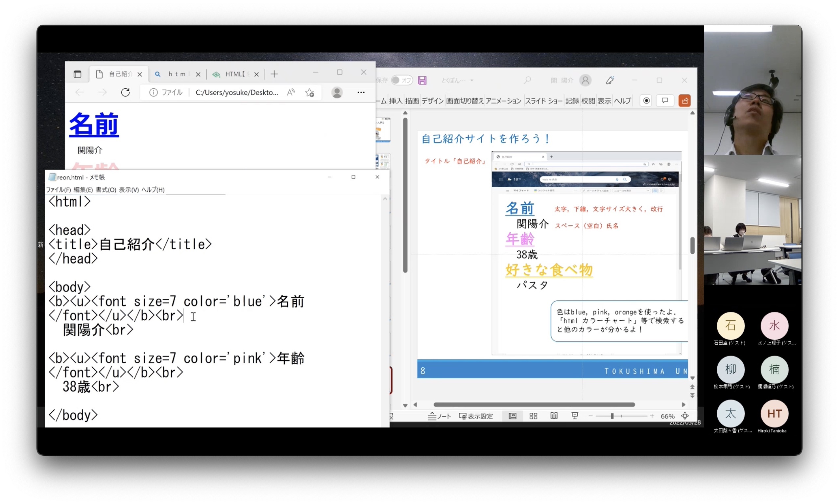Start slideshow from status bar icon
839x504 pixels.
click(x=574, y=416)
